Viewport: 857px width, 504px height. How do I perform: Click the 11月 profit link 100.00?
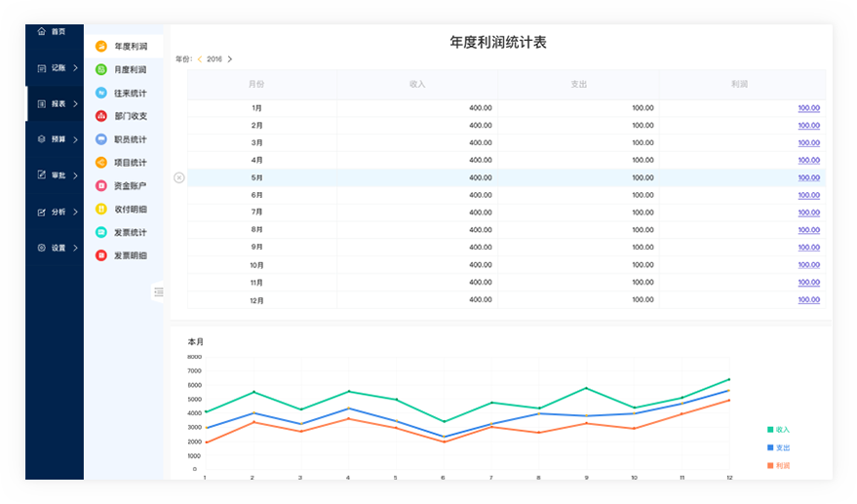pyautogui.click(x=809, y=283)
